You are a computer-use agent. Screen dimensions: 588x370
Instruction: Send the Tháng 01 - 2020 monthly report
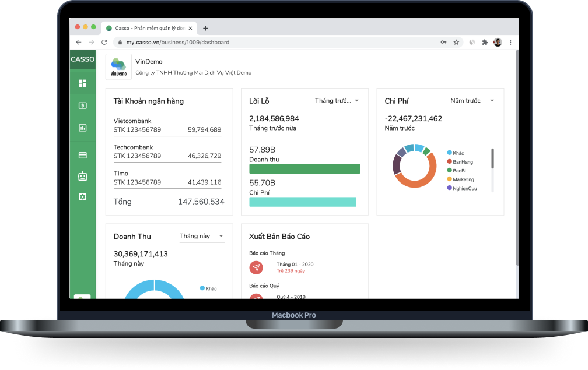coord(256,267)
